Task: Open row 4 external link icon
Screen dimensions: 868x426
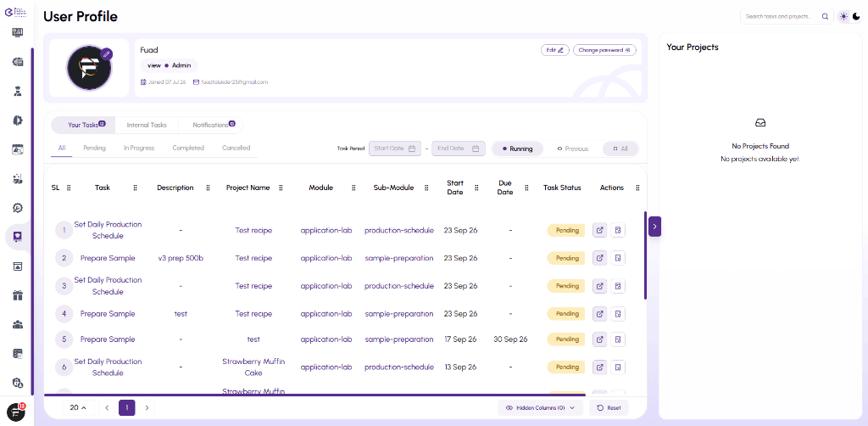Action: (x=599, y=313)
